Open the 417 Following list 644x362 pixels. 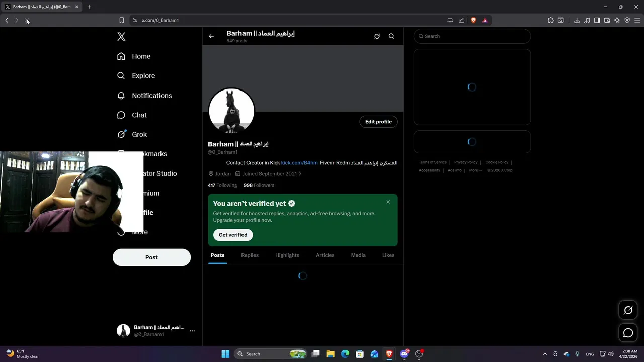(x=222, y=185)
